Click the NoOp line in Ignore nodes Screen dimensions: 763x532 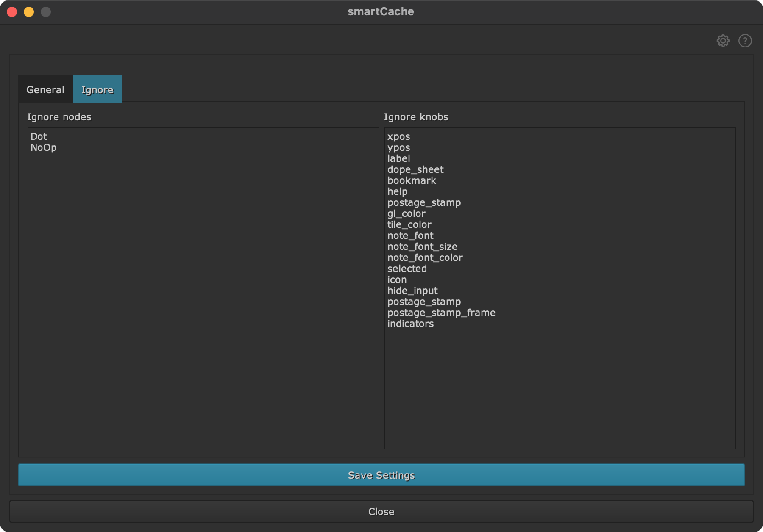coord(43,147)
